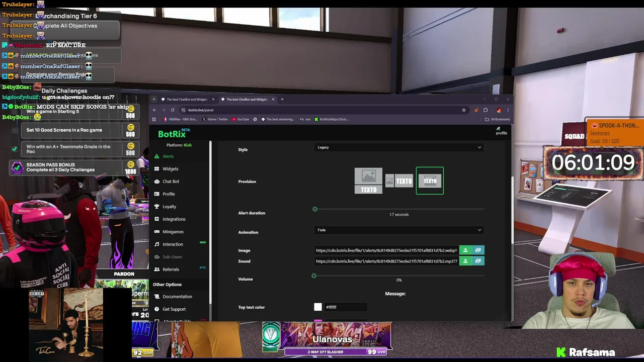This screenshot has height=362, width=644.
Task: Click the browser back arrow
Action: pos(154,110)
